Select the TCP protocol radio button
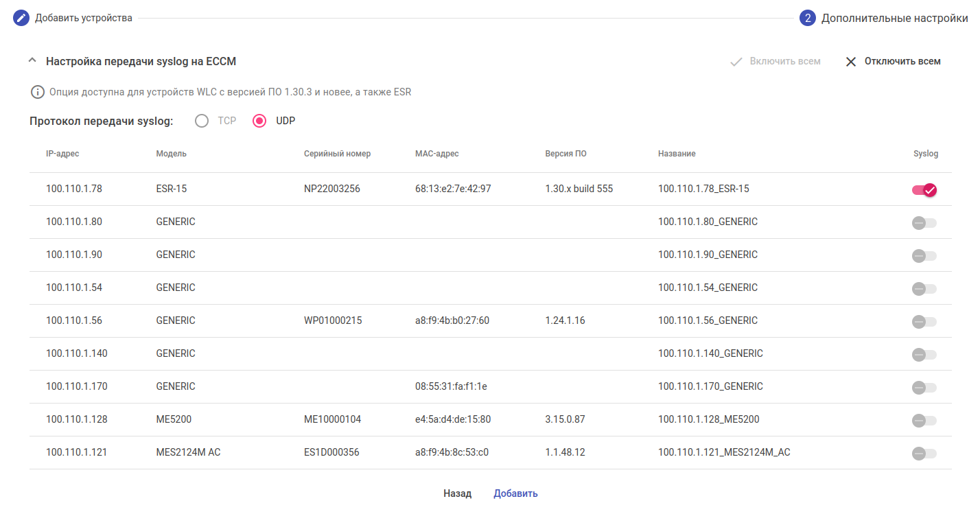Image resolution: width=980 pixels, height=525 pixels. click(x=202, y=121)
